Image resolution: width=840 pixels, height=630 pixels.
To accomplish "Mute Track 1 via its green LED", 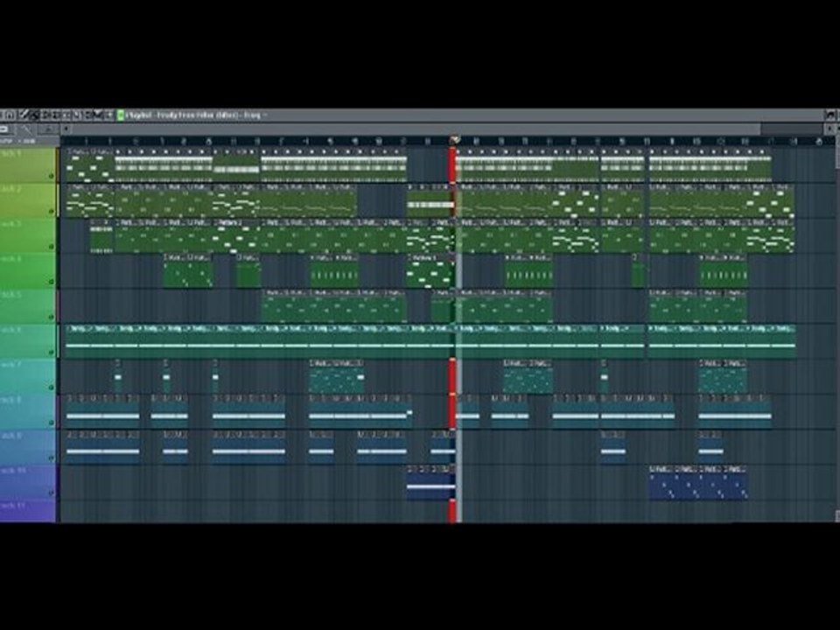I will [52, 176].
